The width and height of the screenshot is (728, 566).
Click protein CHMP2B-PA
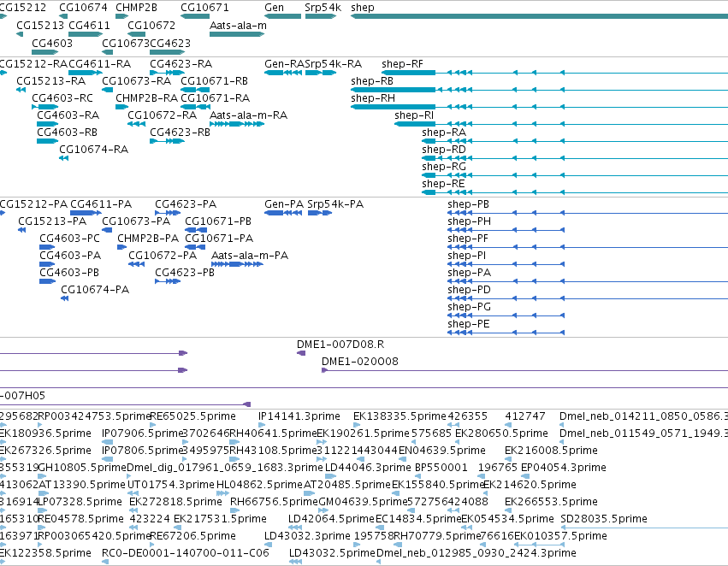pyautogui.click(x=148, y=239)
